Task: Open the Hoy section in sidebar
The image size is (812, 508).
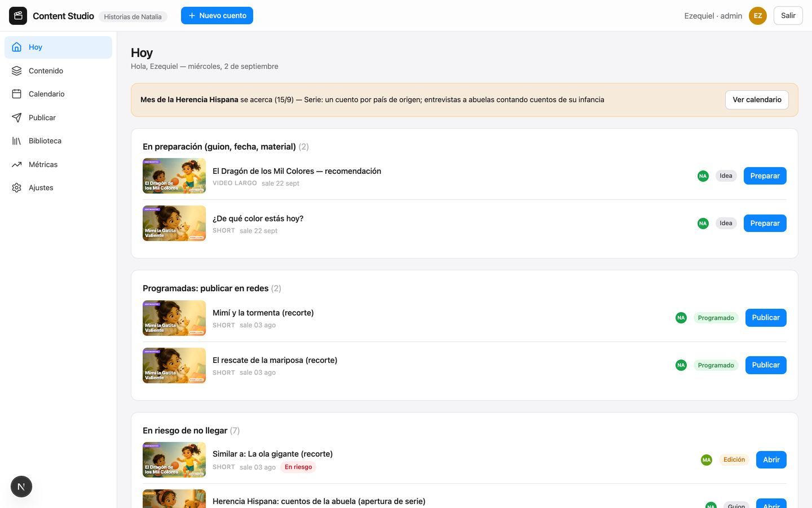Action: click(58, 47)
